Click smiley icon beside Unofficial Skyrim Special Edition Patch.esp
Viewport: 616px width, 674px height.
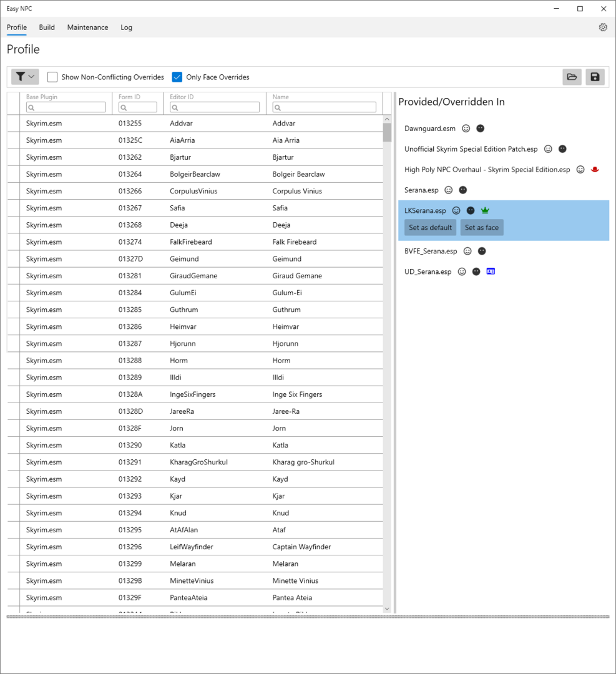click(x=548, y=149)
